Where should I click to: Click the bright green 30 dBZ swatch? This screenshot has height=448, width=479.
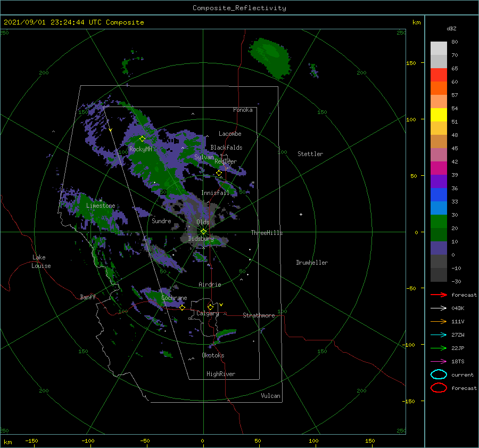[439, 222]
